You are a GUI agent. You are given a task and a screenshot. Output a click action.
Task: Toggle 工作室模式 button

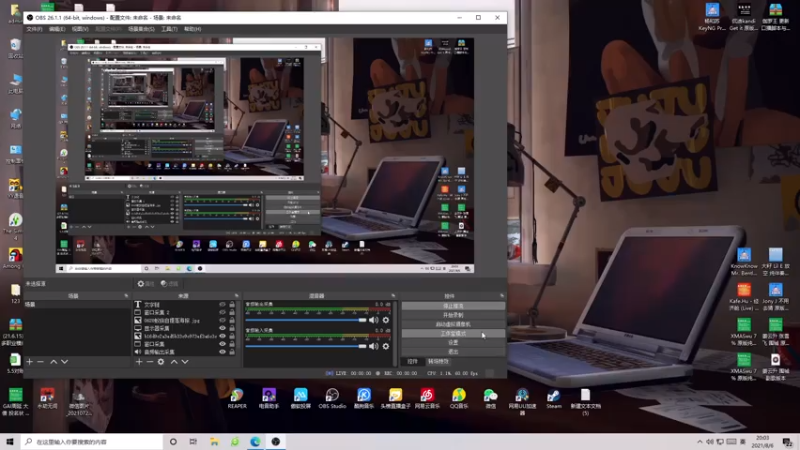click(453, 334)
